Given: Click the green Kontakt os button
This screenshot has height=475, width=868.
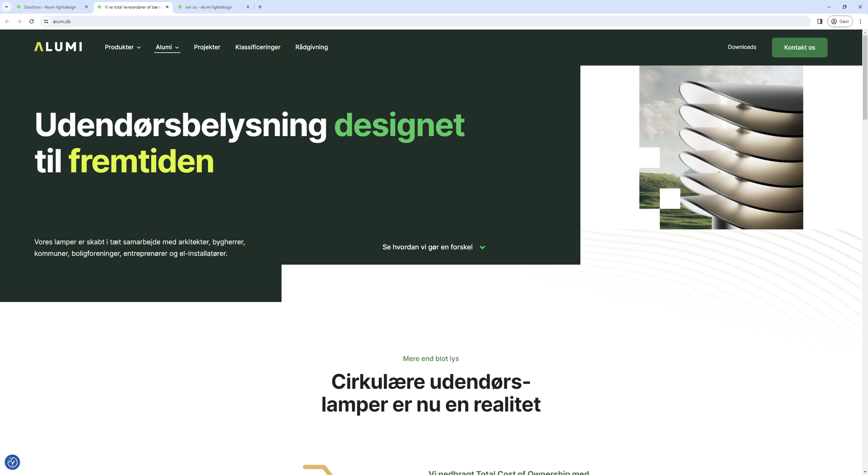Looking at the screenshot, I should 800,48.
